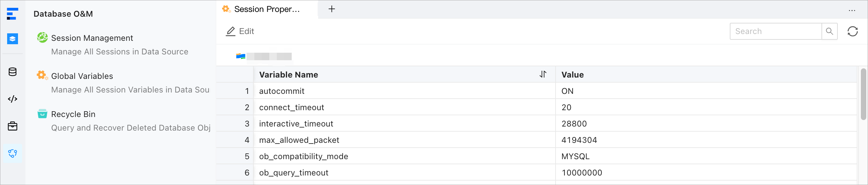Image resolution: width=868 pixels, height=185 pixels.
Task: Sort by Variable Name column
Action: tap(543, 74)
